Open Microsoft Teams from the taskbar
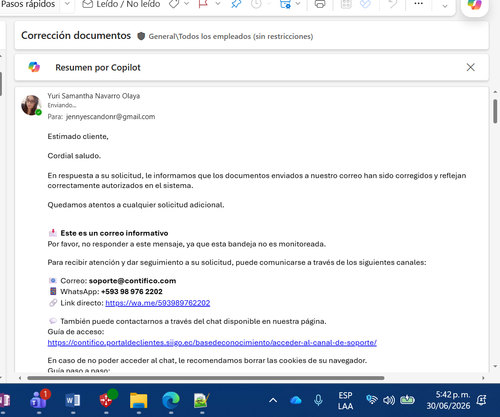 pos(40,399)
